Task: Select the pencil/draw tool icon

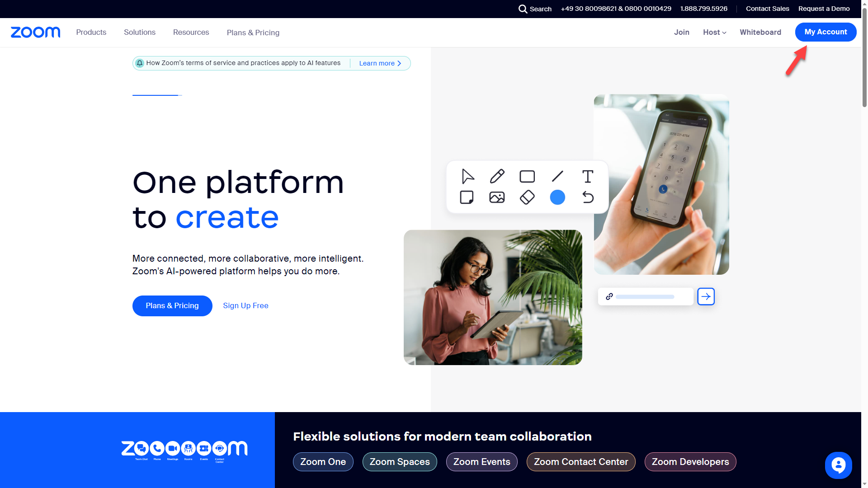Action: (497, 176)
